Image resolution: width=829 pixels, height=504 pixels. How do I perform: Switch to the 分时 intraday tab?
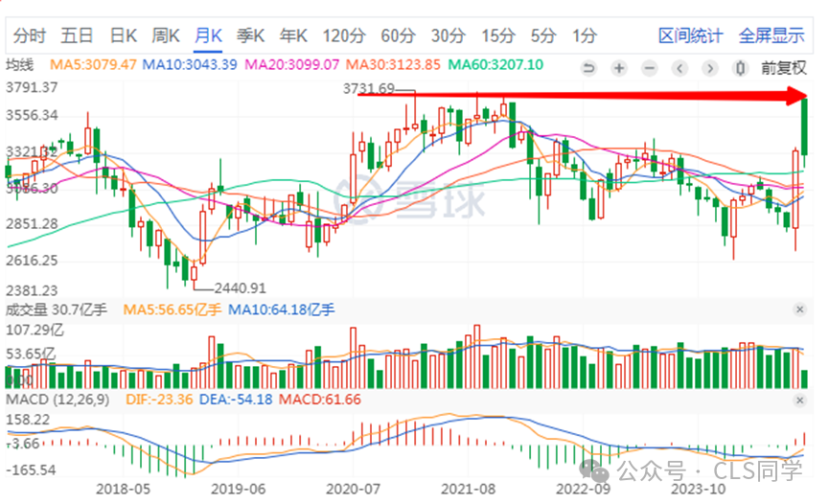coord(30,36)
